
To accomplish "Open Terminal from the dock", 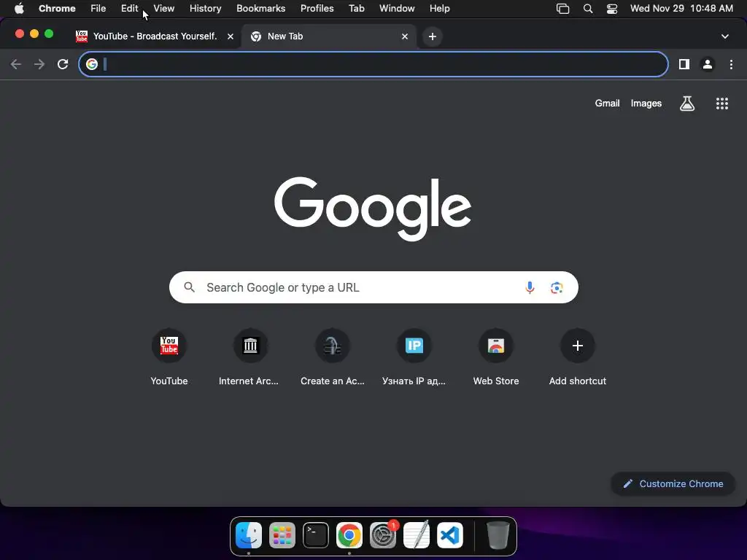I will click(316, 535).
